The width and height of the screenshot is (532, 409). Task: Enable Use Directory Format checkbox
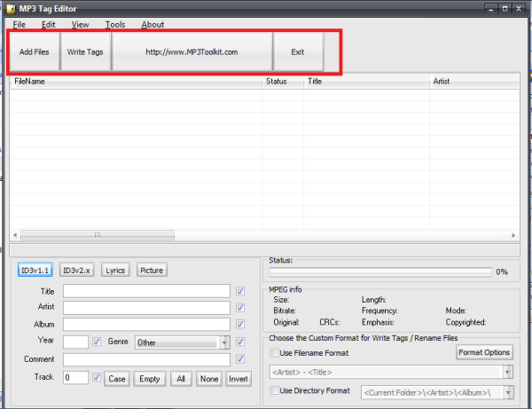click(274, 390)
